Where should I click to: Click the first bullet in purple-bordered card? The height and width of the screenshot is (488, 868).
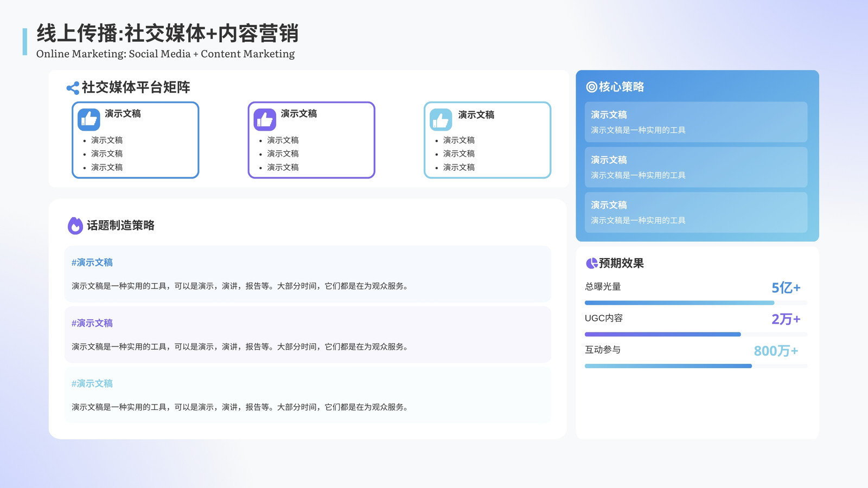coord(283,140)
